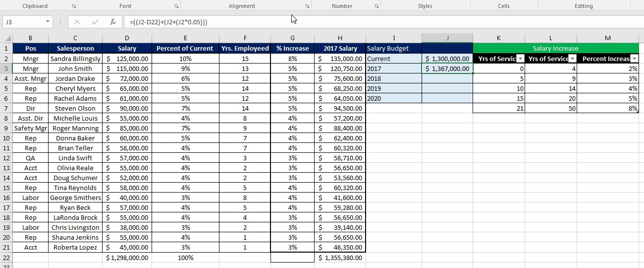Viewport: 644px width, 268px height.
Task: Select the George Smithers cell
Action: 75,198
